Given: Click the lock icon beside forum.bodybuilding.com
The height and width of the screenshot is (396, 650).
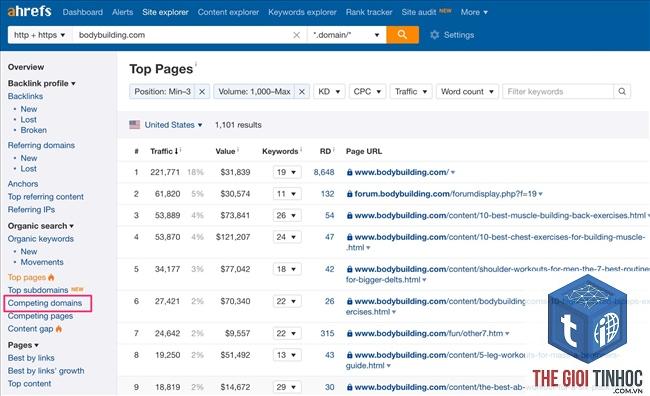Looking at the screenshot, I should click(x=349, y=194).
